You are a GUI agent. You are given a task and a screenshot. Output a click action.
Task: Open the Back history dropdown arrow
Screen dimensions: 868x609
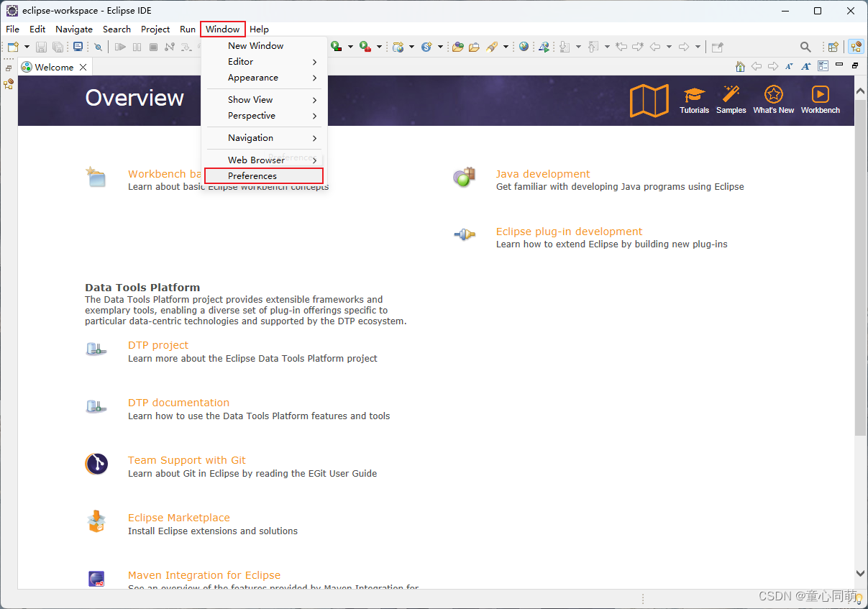[x=669, y=47]
